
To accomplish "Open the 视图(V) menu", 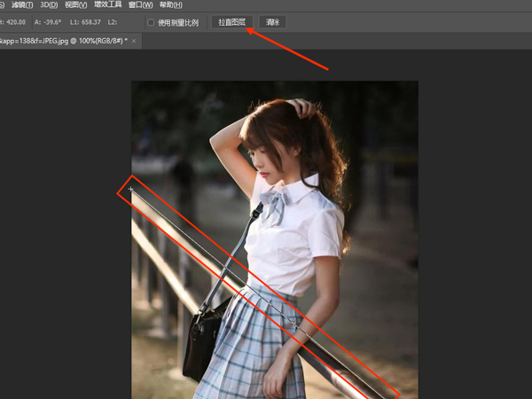I will point(76,4).
